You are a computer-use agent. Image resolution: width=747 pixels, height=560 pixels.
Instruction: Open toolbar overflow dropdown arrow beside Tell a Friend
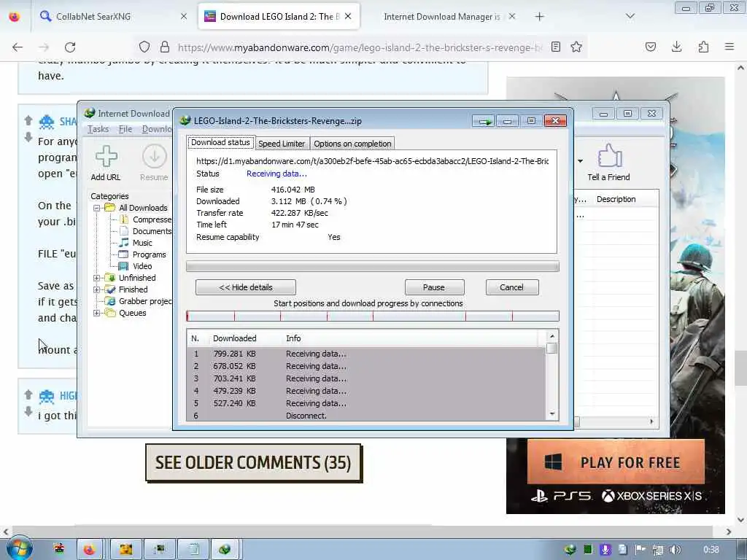580,161
